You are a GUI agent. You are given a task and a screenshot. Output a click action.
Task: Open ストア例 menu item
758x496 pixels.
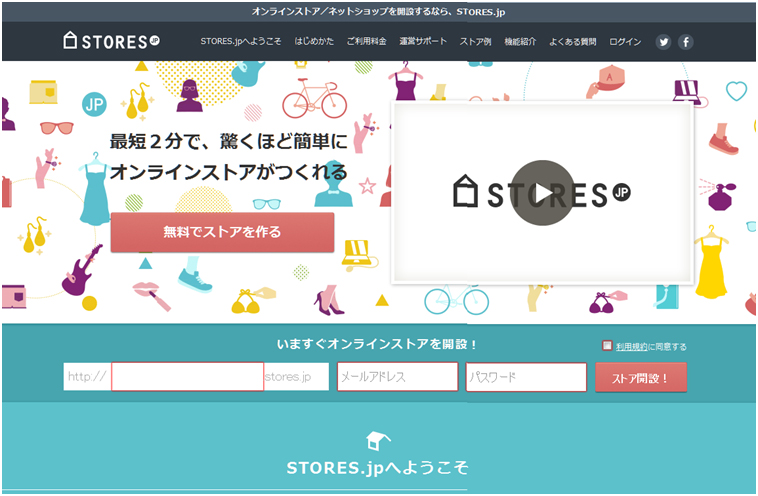tap(475, 42)
